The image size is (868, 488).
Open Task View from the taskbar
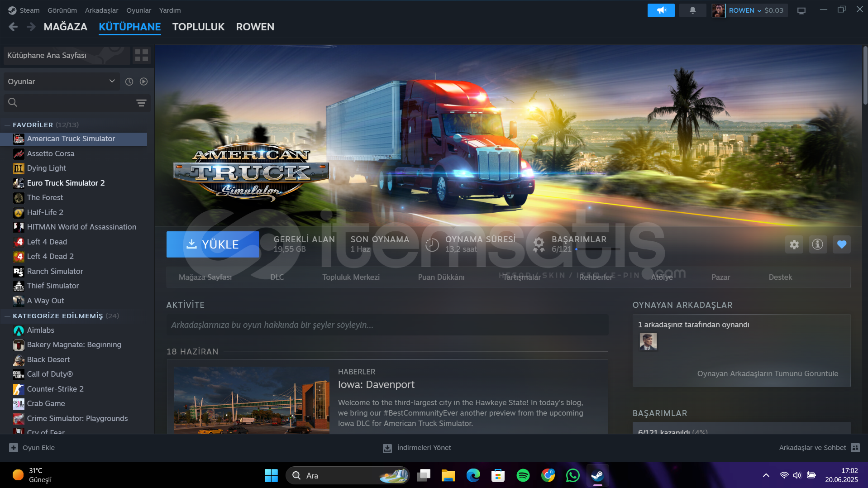pyautogui.click(x=423, y=475)
